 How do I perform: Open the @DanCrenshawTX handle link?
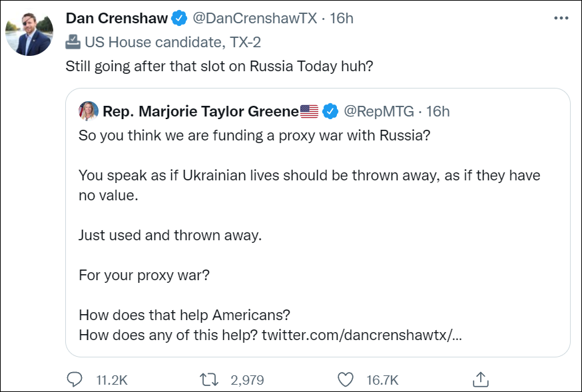tap(254, 19)
